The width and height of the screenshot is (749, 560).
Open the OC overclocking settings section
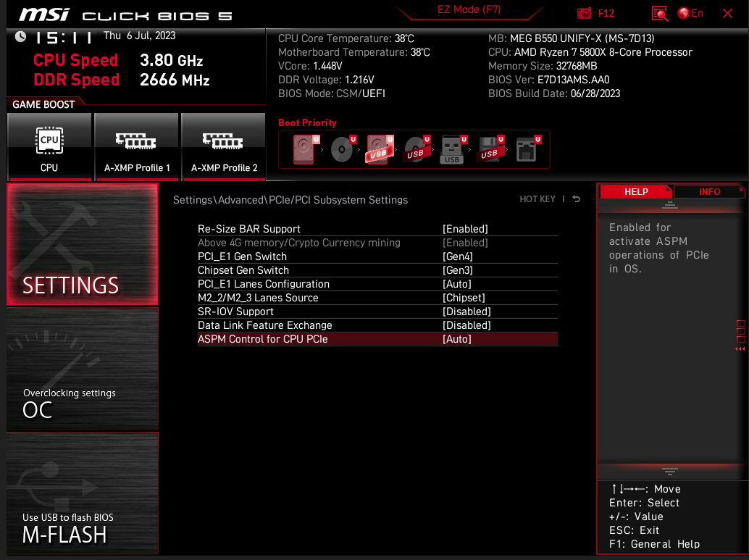tap(83, 369)
